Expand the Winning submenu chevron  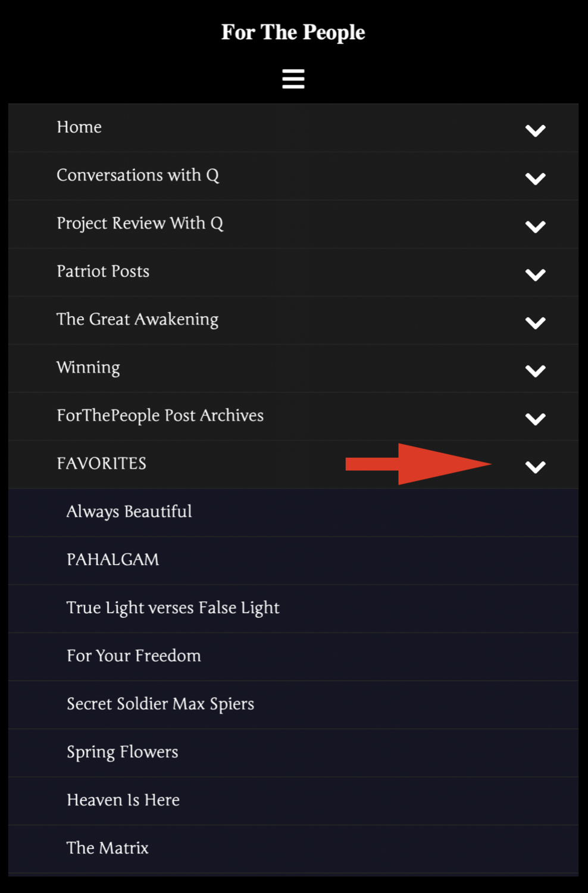535,371
